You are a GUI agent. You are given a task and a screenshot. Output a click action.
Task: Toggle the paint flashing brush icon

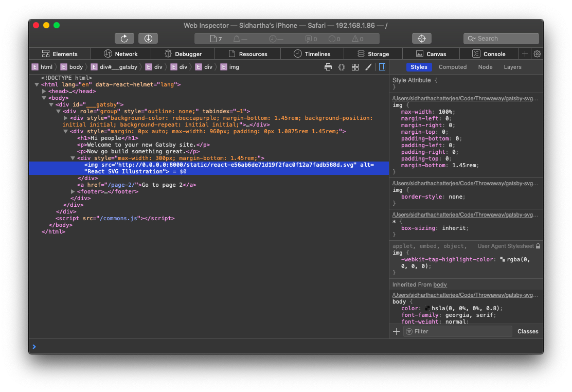368,67
